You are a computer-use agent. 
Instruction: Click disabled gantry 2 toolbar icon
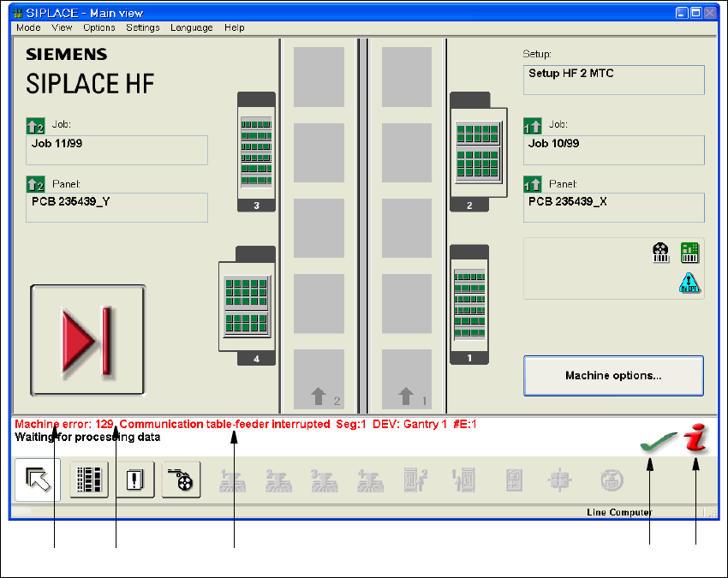point(278,480)
